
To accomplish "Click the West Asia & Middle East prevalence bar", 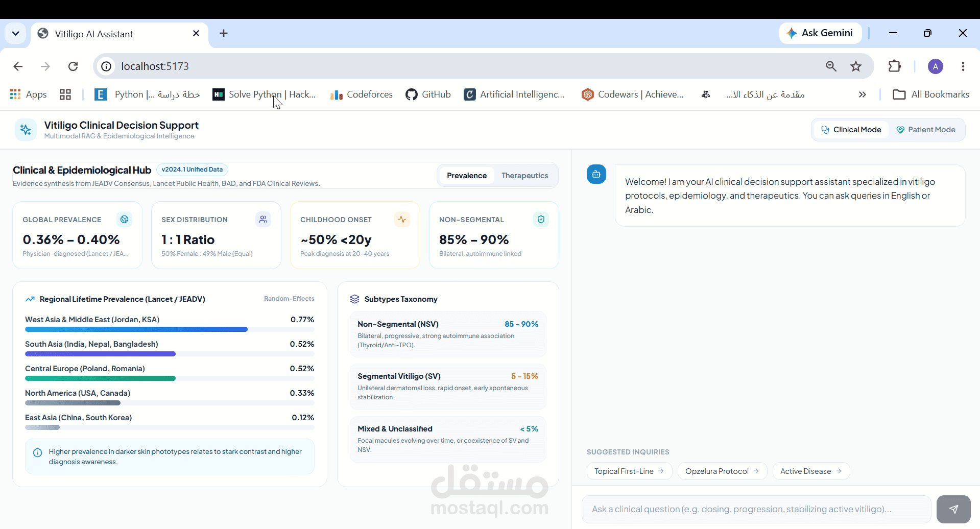I will 136,329.
